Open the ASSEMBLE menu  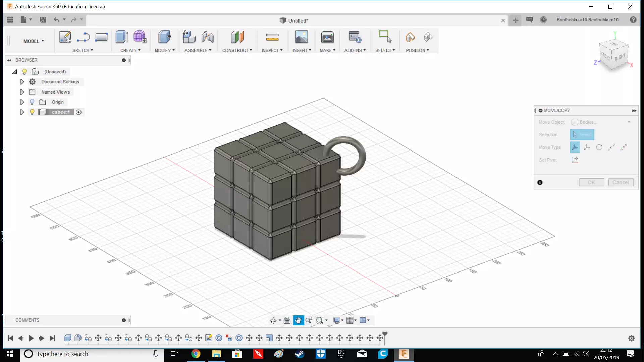(x=198, y=50)
